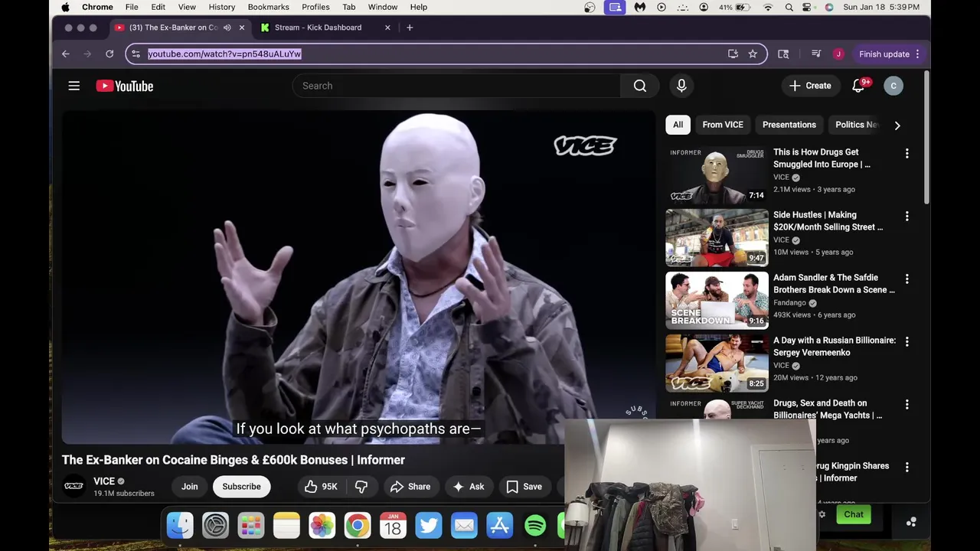Click the green Chat button
Viewport: 980px width, 551px height.
click(854, 514)
